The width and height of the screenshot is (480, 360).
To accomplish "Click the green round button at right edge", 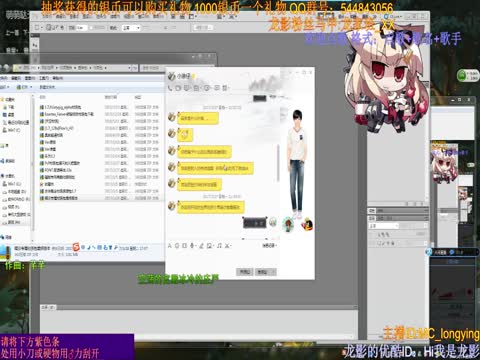I will pyautogui.click(x=462, y=76).
